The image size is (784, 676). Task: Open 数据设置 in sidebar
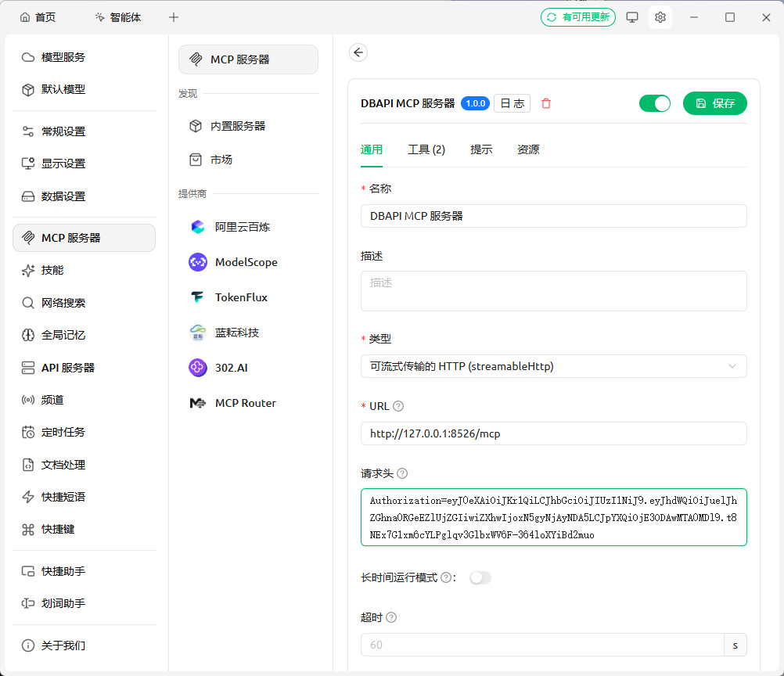(84, 196)
